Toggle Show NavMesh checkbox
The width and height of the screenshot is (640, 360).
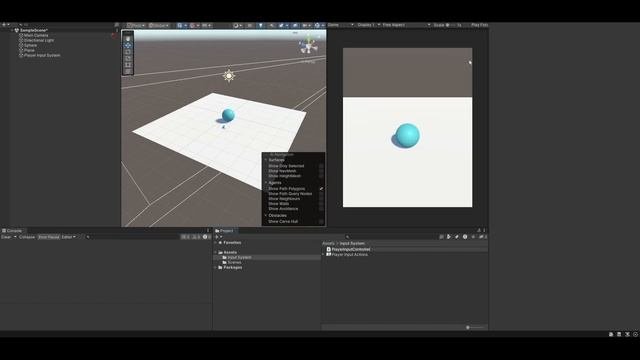tap(321, 171)
